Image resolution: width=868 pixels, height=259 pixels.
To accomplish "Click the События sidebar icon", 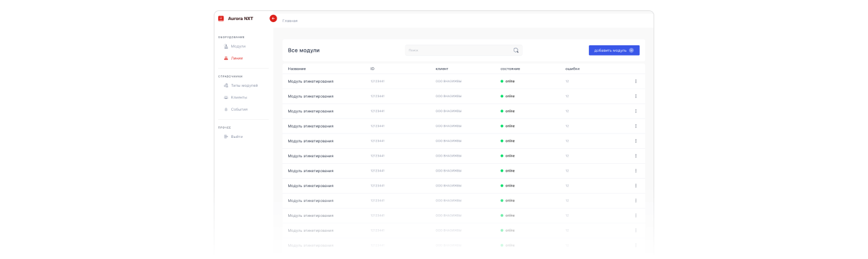I will click(x=226, y=109).
